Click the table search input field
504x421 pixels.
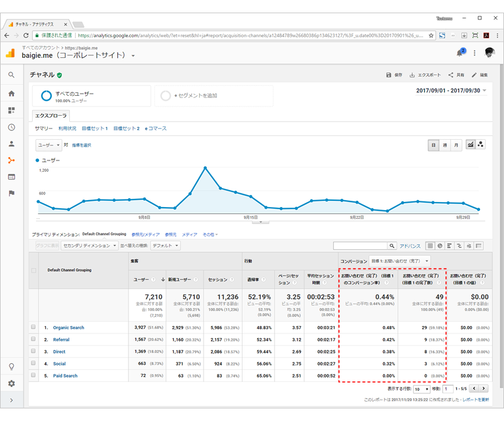pyautogui.click(x=360, y=246)
